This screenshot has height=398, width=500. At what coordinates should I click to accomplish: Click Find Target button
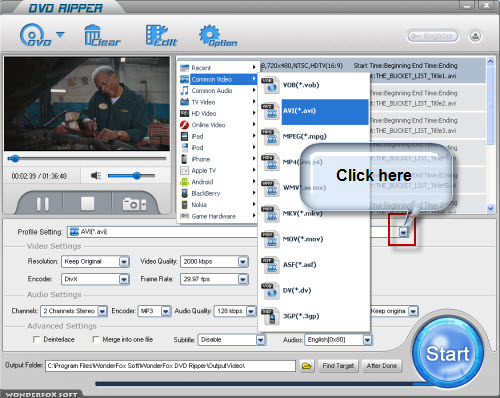pos(338,366)
